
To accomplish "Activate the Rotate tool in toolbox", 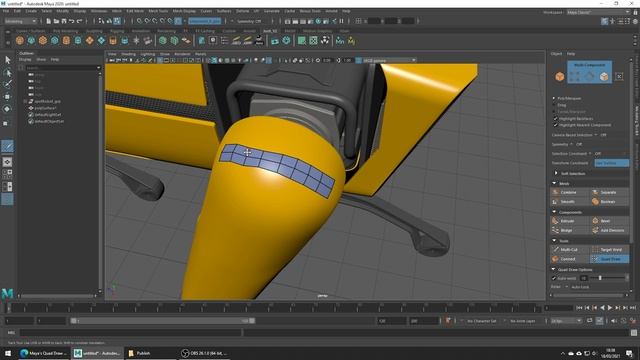I will [7, 109].
